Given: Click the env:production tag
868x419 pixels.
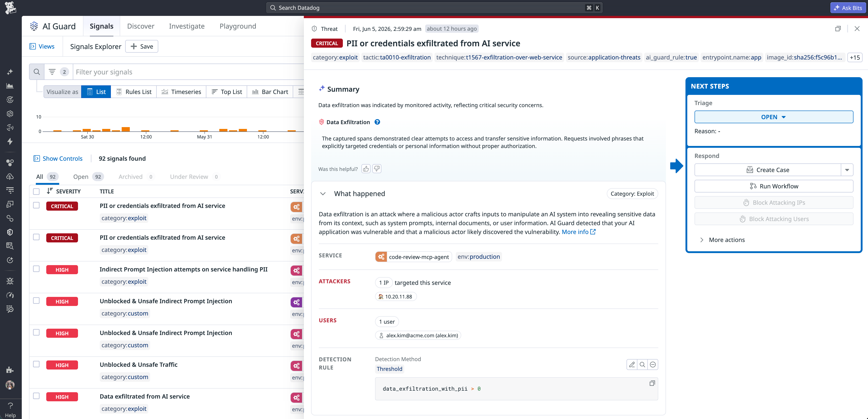Looking at the screenshot, I should tap(478, 257).
